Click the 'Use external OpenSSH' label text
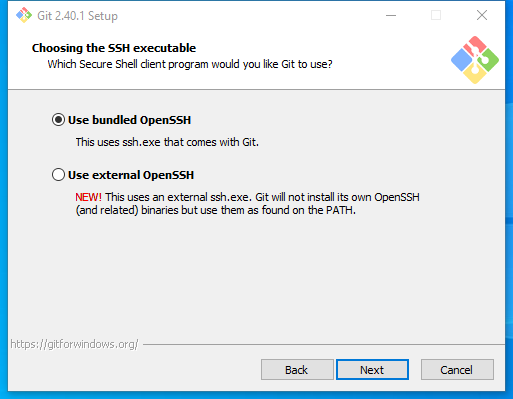The height and width of the screenshot is (399, 513). [131, 175]
